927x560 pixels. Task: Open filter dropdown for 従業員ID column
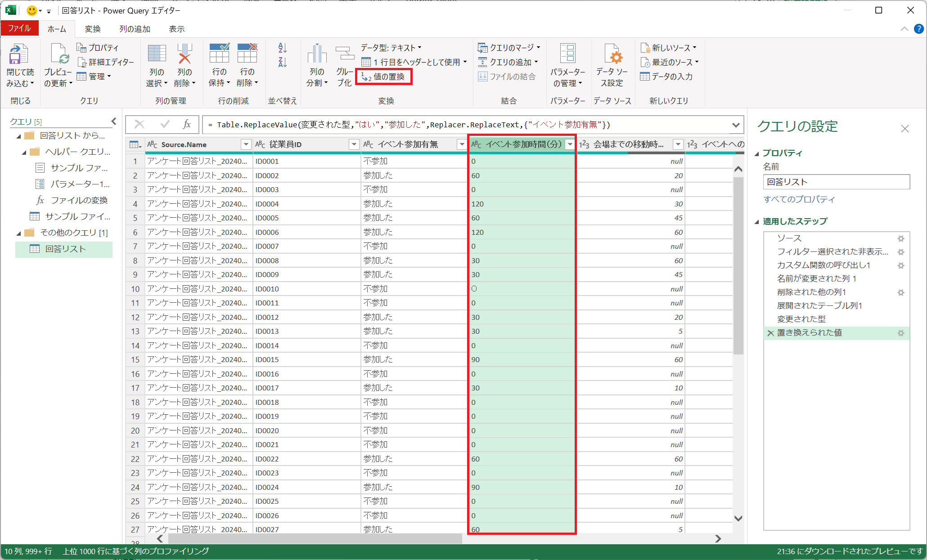pyautogui.click(x=354, y=144)
